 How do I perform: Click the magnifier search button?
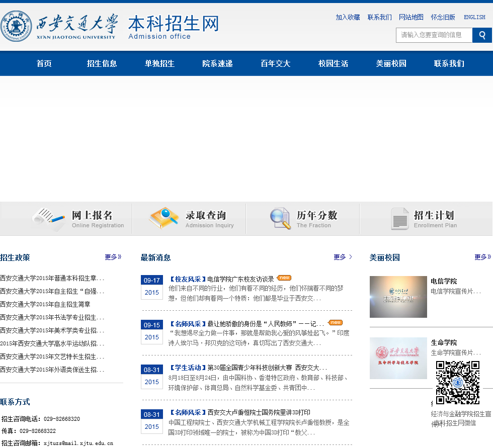tap(482, 35)
